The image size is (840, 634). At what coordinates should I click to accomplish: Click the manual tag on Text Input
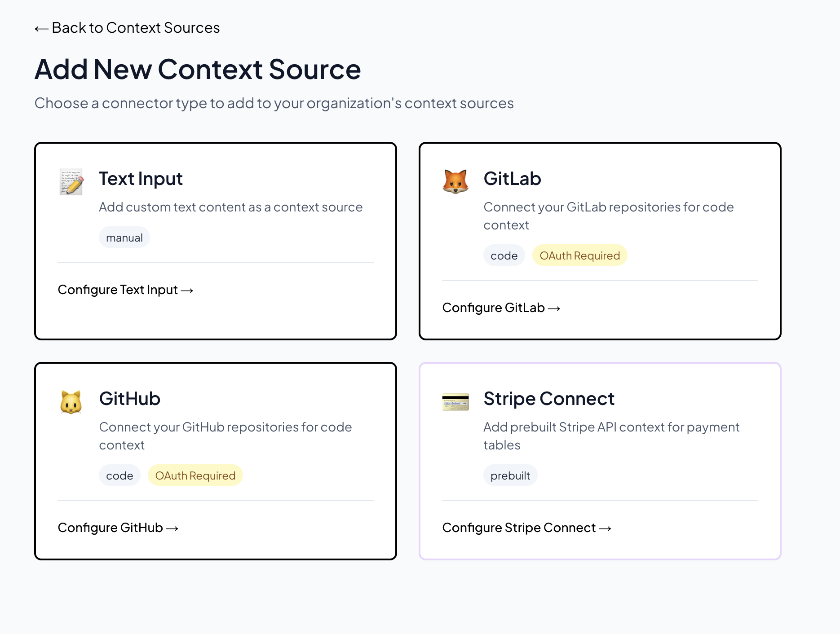tap(124, 237)
